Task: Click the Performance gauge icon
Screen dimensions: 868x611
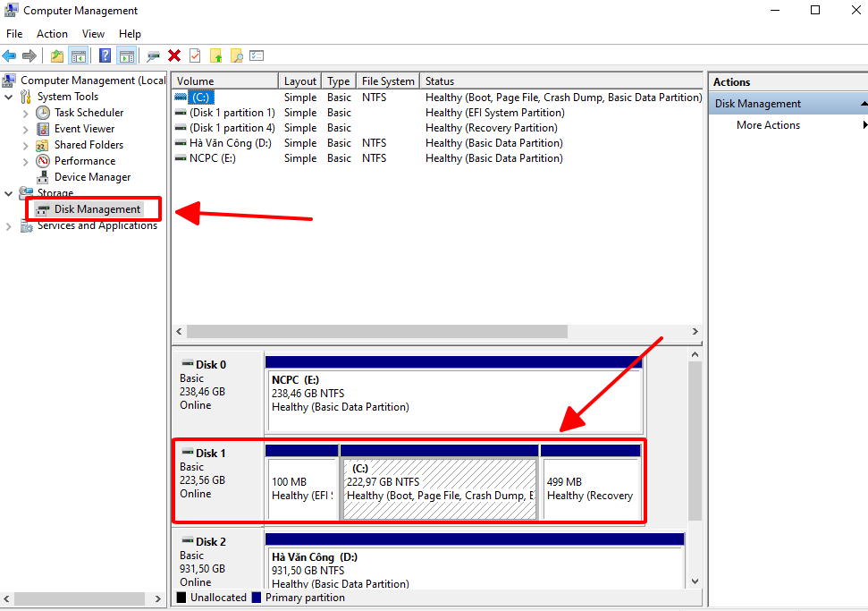Action: (43, 161)
